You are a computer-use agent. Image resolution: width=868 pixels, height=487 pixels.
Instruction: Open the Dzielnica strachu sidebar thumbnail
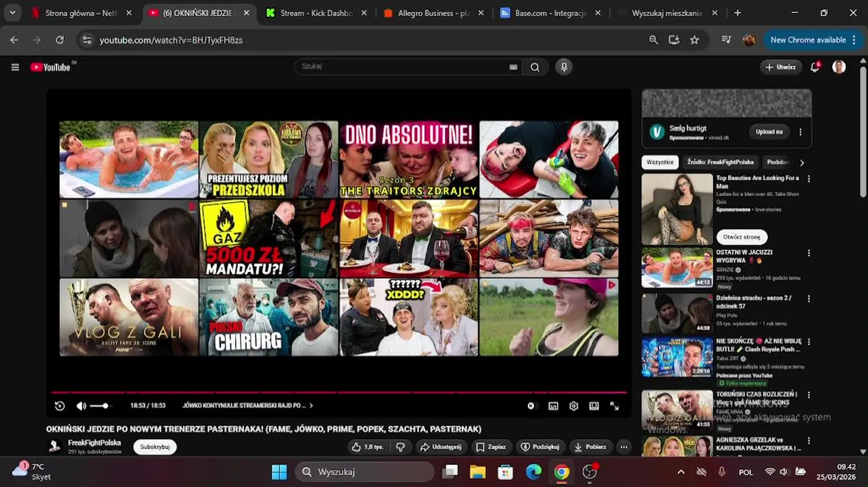point(677,313)
